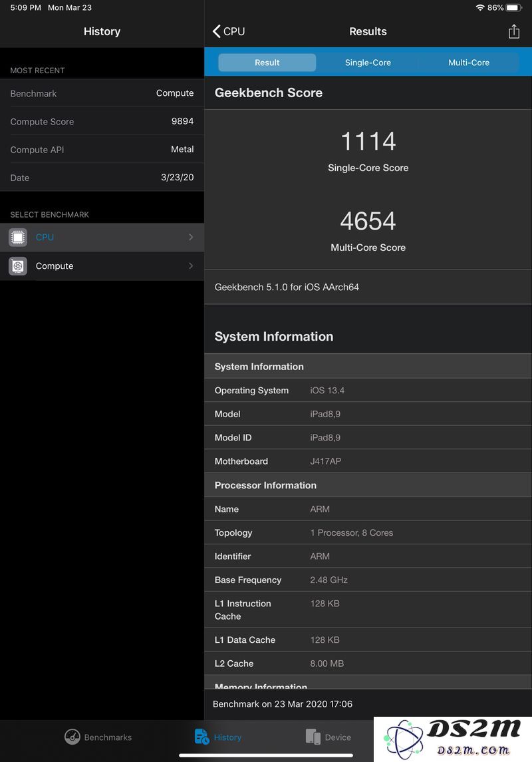The image size is (532, 762).
Task: Select the processor Name value ARM
Action: (x=320, y=509)
